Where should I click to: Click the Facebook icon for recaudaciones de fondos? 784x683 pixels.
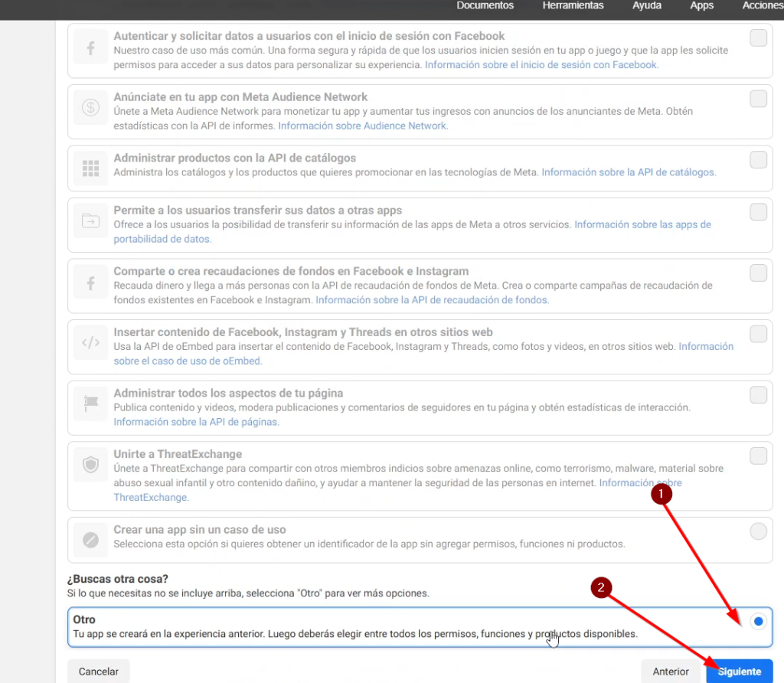(90, 283)
